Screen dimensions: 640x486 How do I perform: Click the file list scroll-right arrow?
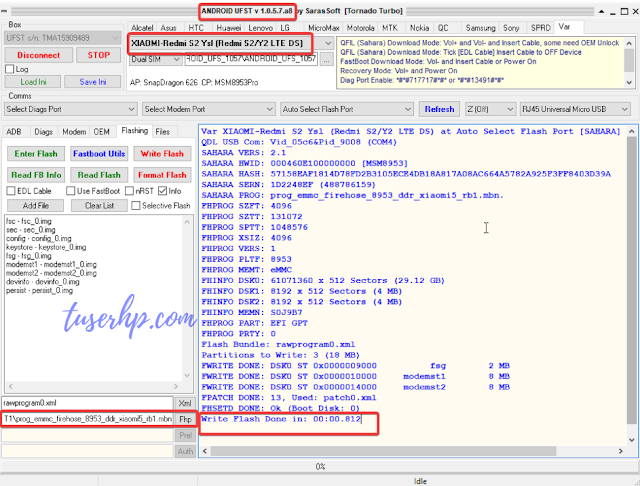[x=176, y=386]
